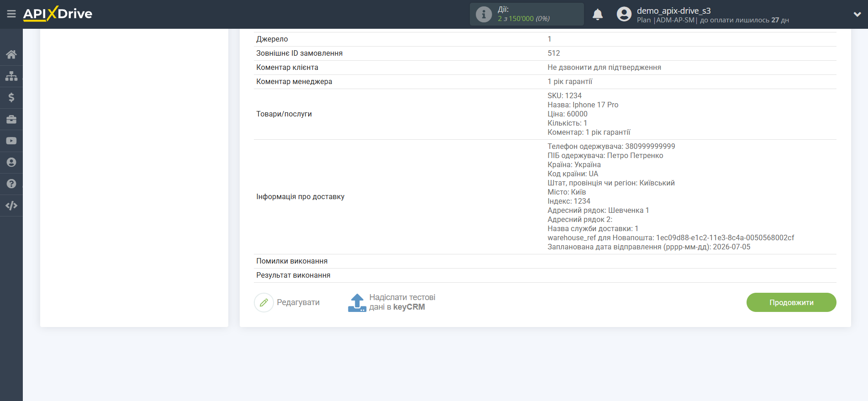The width and height of the screenshot is (868, 401).
Task: Open notifications bell icon
Action: click(598, 14)
